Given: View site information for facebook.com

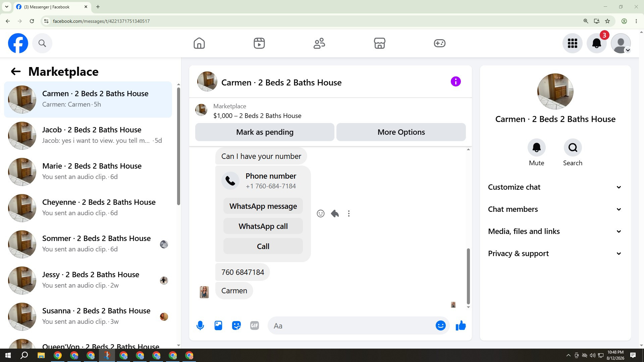Looking at the screenshot, I should pos(46,21).
